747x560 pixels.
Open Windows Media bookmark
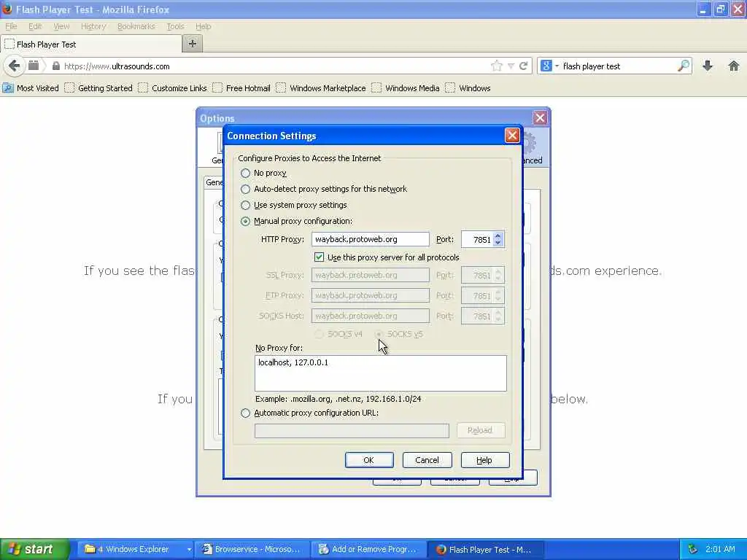pyautogui.click(x=406, y=88)
